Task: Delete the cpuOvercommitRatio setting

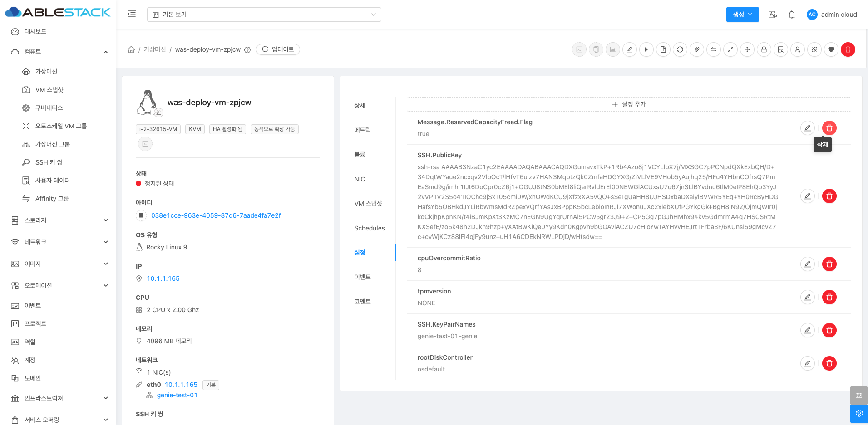Action: click(829, 264)
